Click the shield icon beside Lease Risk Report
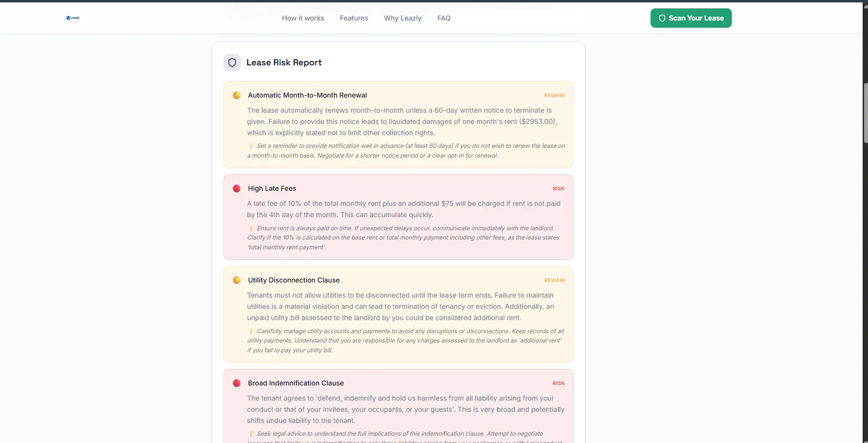 pos(232,62)
